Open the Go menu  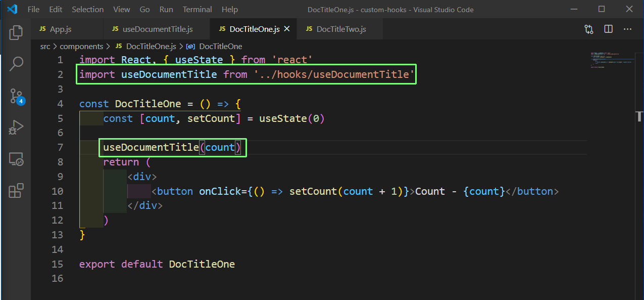tap(144, 10)
